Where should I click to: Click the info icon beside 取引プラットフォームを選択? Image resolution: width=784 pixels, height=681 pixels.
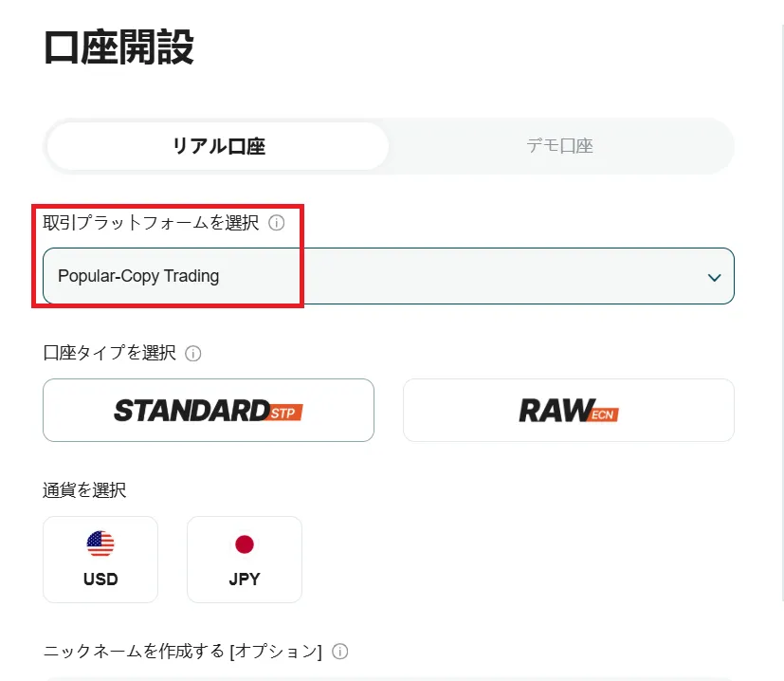pos(276,223)
